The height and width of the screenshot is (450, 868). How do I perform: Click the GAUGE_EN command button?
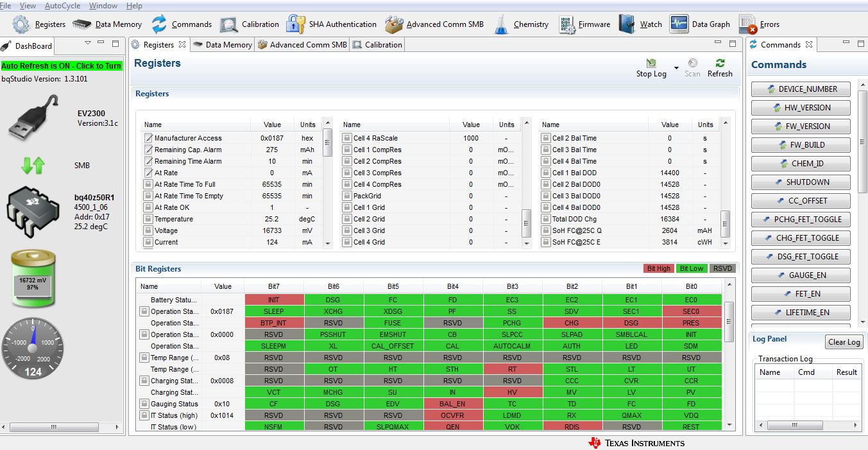point(801,275)
